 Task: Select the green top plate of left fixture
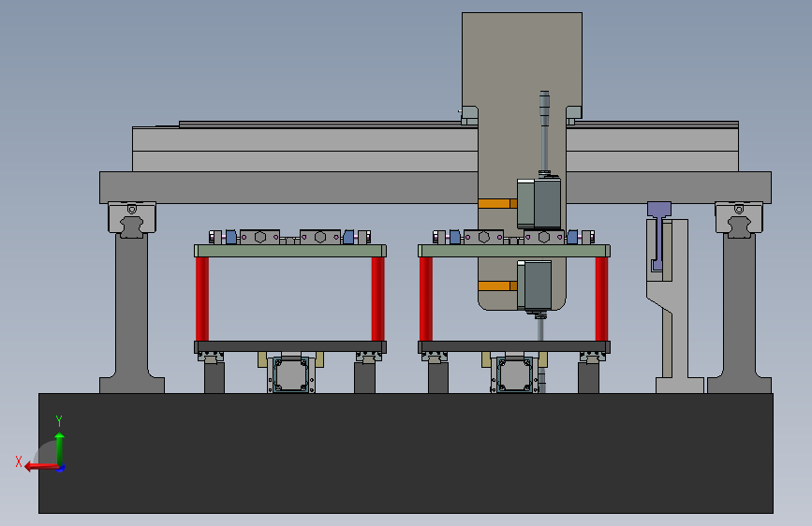tap(290, 251)
